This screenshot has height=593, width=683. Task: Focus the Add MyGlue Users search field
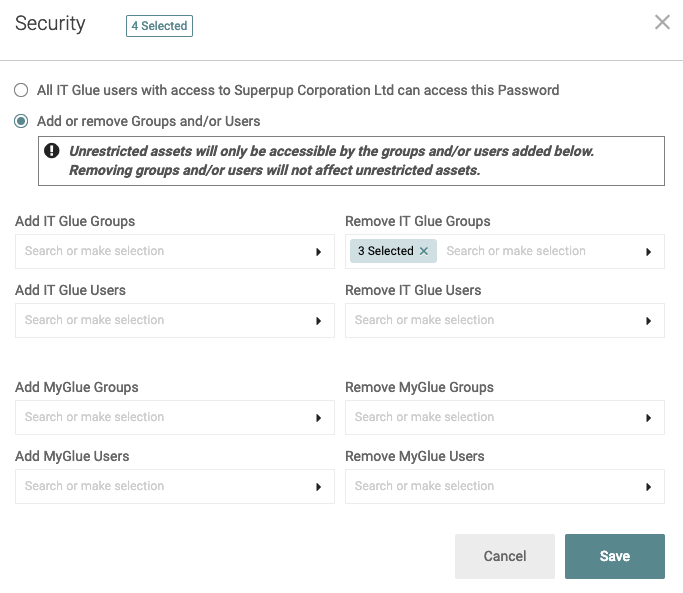(x=160, y=486)
